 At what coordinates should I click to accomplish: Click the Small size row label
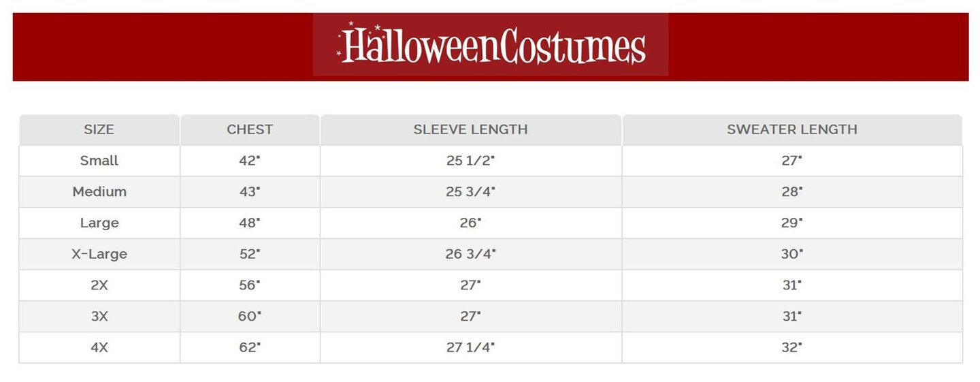[99, 161]
